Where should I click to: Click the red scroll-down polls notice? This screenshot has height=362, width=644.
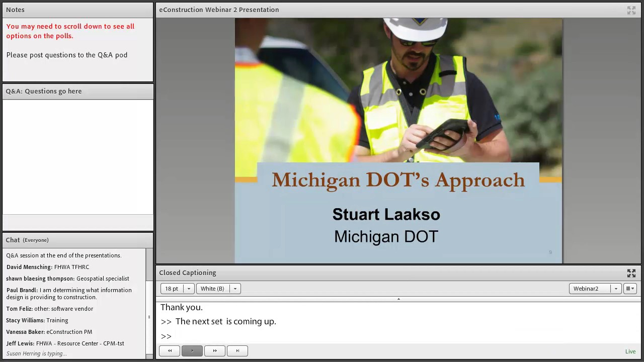[70, 31]
